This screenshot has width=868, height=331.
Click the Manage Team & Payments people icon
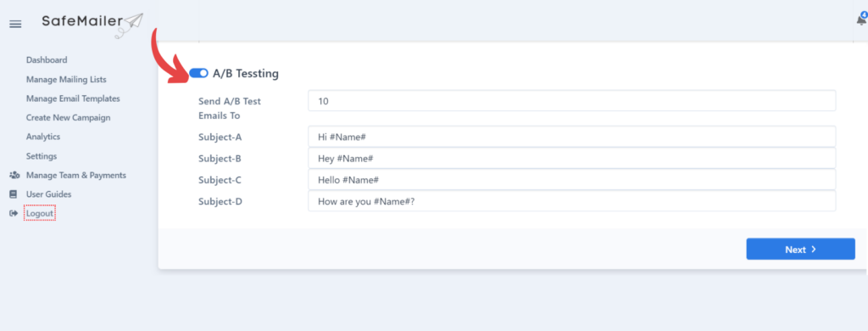pos(15,175)
